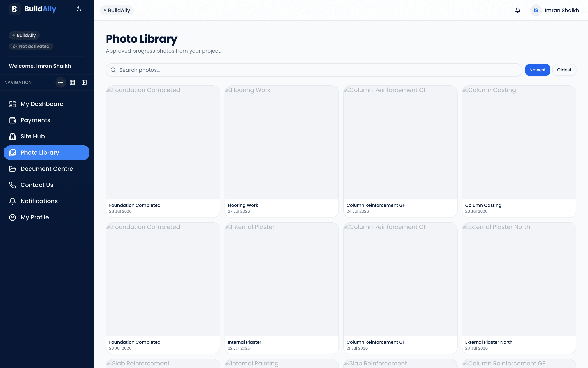
Task: Click the Column Casting caption title
Action: 483,205
